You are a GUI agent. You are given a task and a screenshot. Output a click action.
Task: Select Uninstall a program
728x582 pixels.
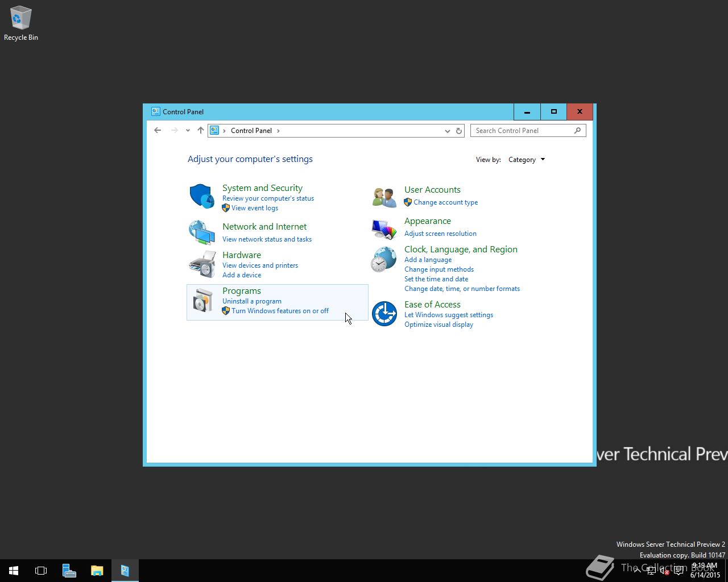click(x=252, y=301)
